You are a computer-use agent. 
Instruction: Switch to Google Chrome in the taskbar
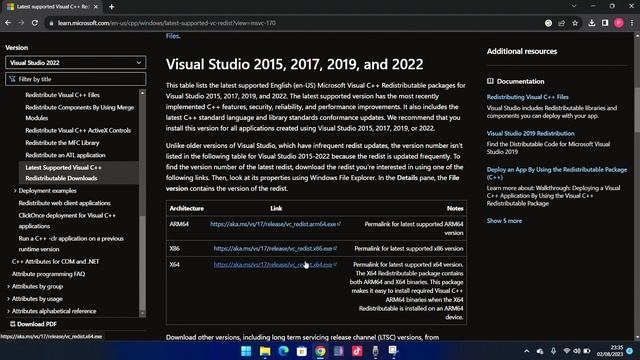tap(320, 351)
